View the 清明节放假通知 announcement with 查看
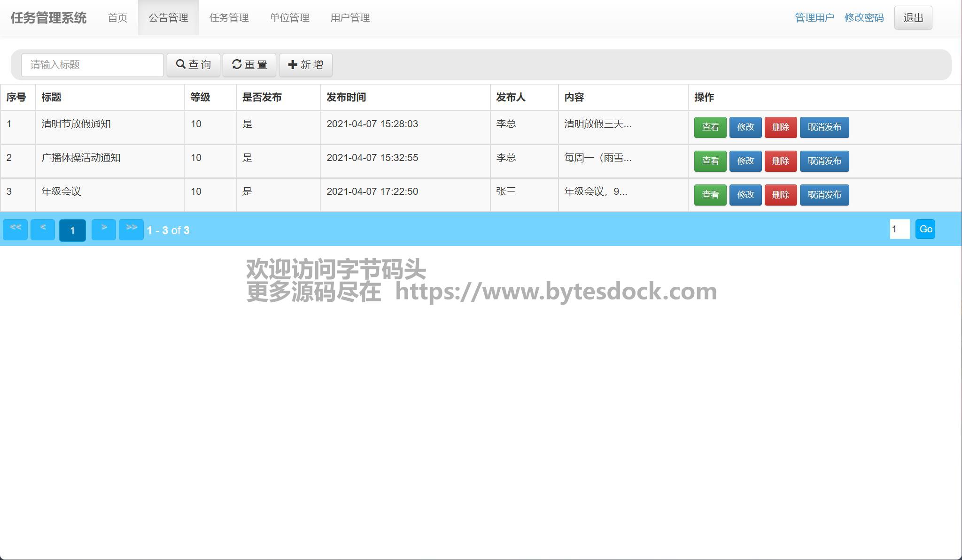The image size is (962, 560). 710,127
